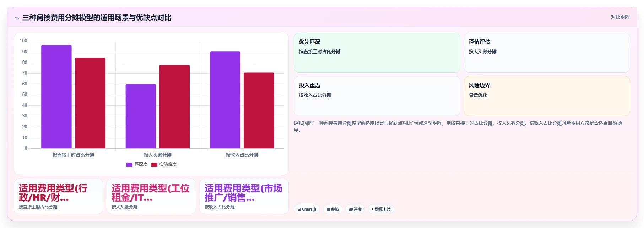
Task: Click 按人头数分摊 text in 谨慎评估 card
Action: click(482, 52)
